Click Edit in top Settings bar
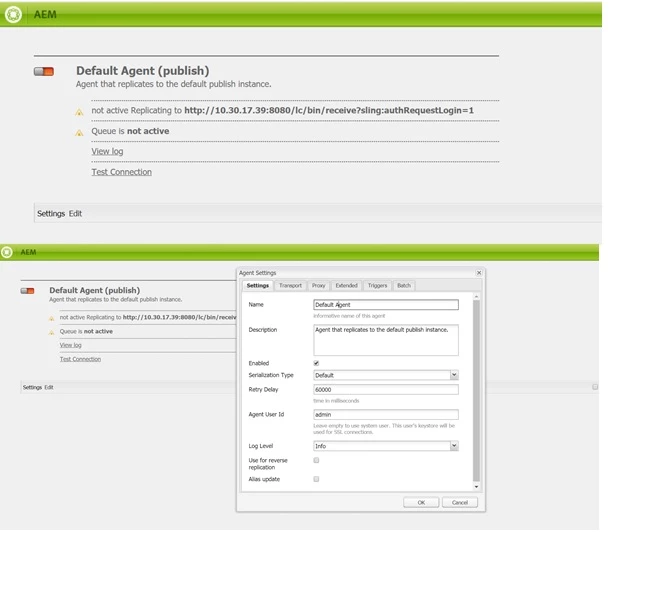Image resolution: width=663 pixels, height=591 pixels. tap(75, 213)
